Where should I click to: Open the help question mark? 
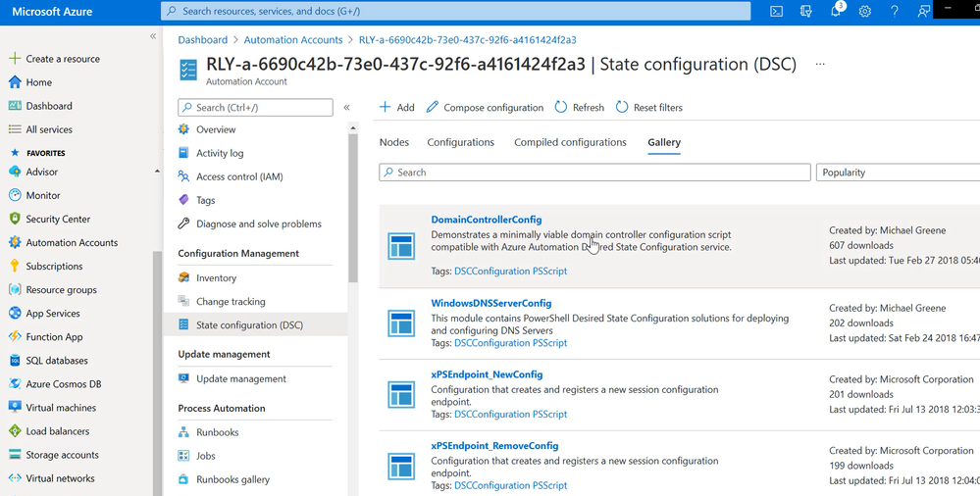pos(895,11)
